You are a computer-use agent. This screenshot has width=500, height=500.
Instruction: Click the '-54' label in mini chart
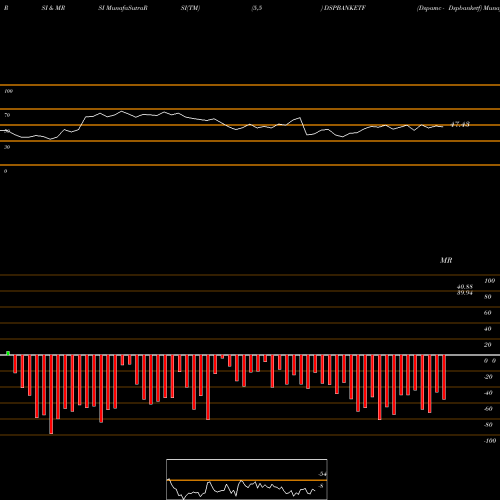tap(322, 474)
